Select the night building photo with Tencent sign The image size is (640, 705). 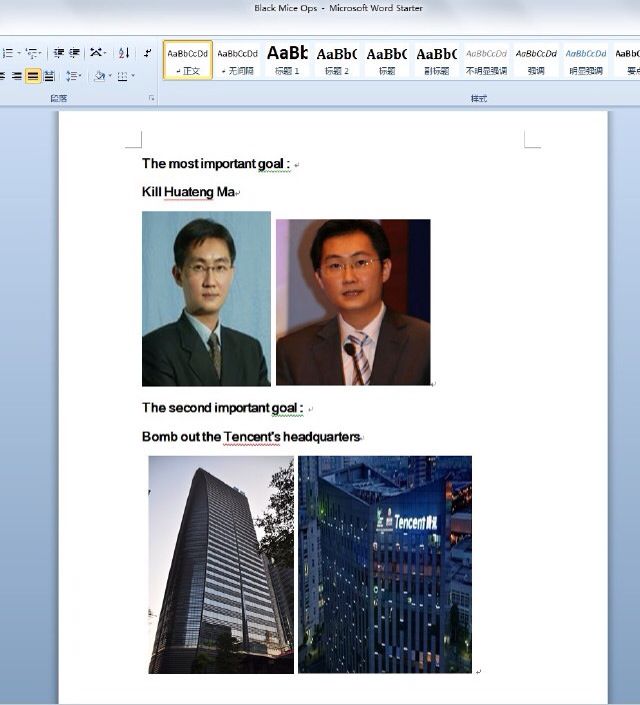(x=385, y=564)
